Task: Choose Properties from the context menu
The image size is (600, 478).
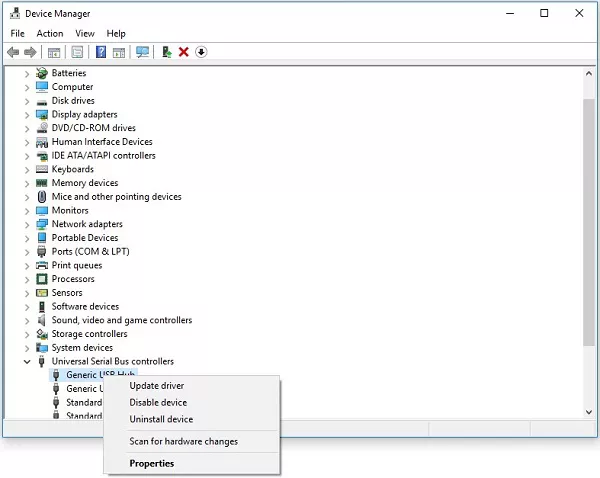Action: tap(191, 463)
